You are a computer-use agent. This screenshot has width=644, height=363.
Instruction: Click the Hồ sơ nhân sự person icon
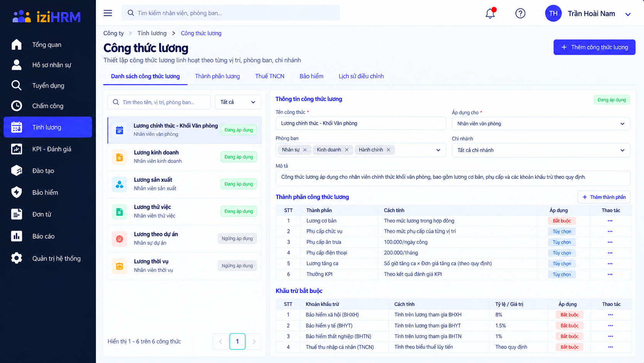point(17,65)
